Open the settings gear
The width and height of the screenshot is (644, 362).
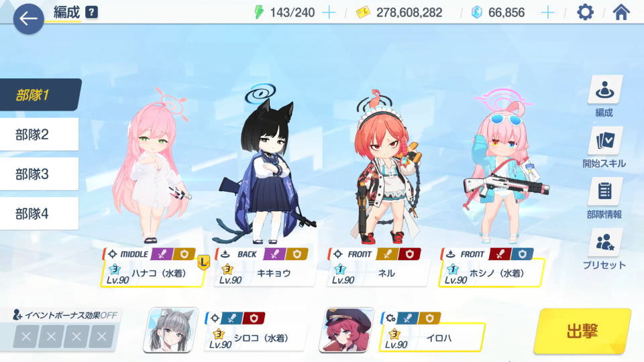coord(585,12)
